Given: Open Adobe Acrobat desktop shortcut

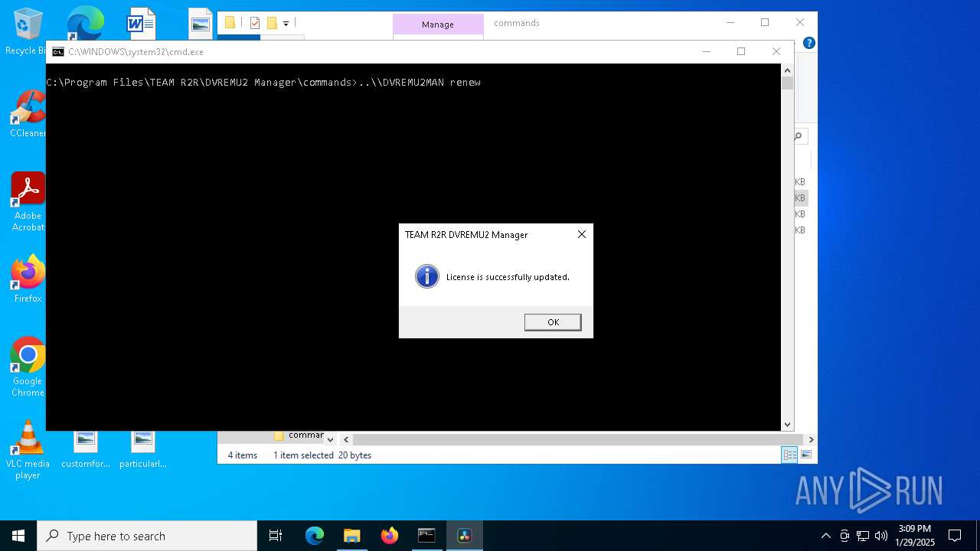Looking at the screenshot, I should click(x=28, y=202).
